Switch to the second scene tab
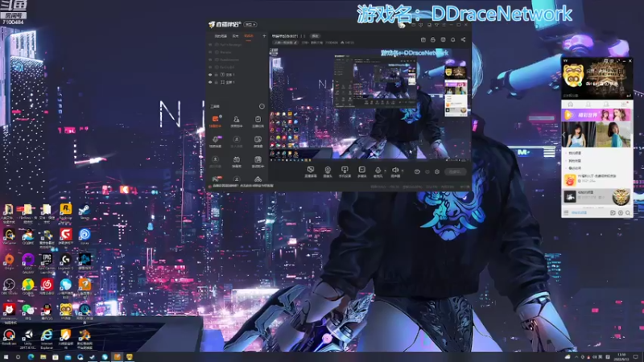This screenshot has width=644, height=362. pyautogui.click(x=235, y=35)
